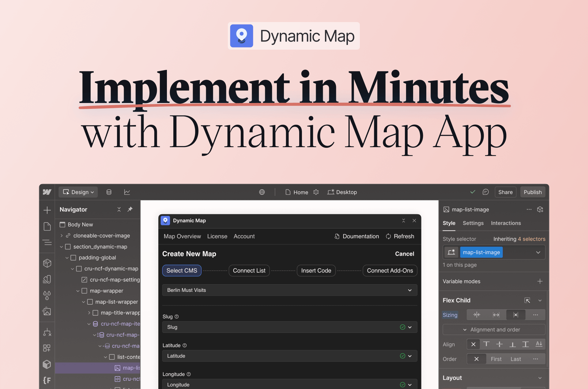Screen dimensions: 588x389
Task: Open Map Overview tab
Action: point(182,236)
